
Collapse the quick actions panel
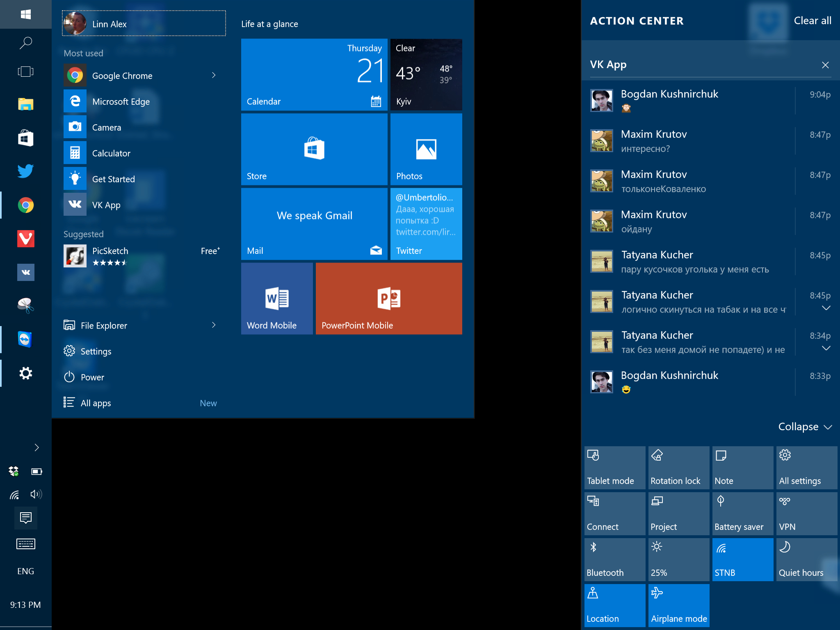[805, 427]
